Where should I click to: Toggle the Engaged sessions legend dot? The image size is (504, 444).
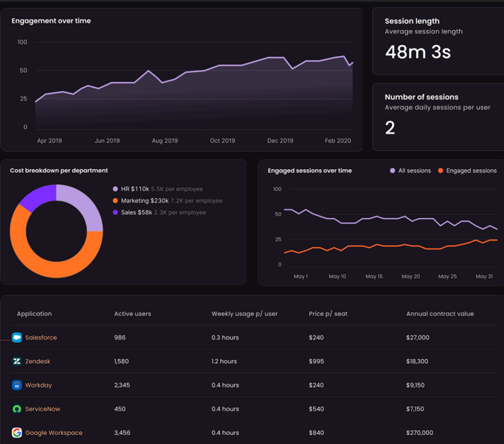tap(440, 171)
